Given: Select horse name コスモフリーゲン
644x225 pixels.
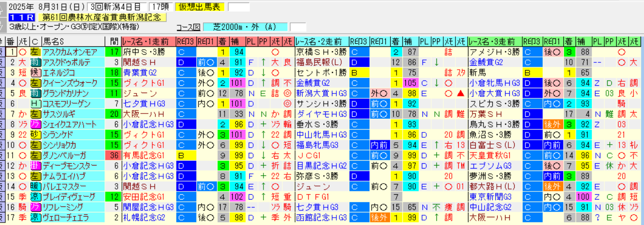Looking at the screenshot, I should (74, 104).
